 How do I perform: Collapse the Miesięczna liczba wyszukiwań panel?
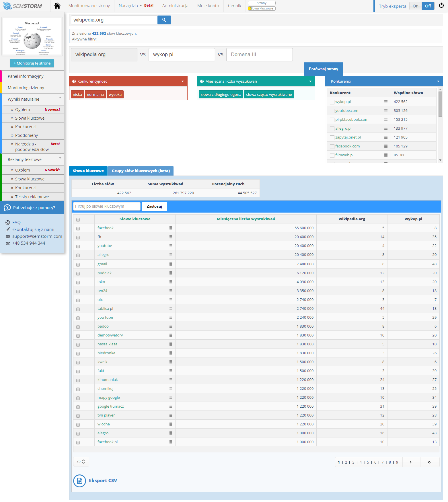coord(310,81)
